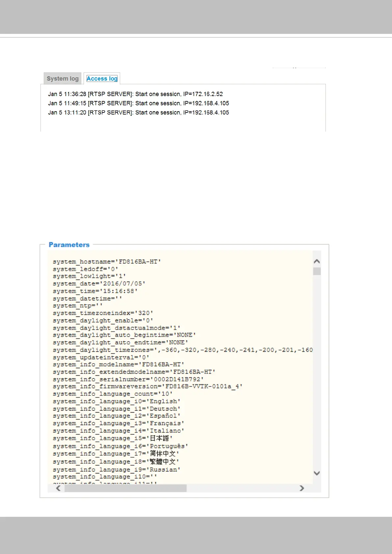Image resolution: width=392 pixels, height=554 pixels.
Task: Click the language_i2='Español' line
Action: point(117,416)
